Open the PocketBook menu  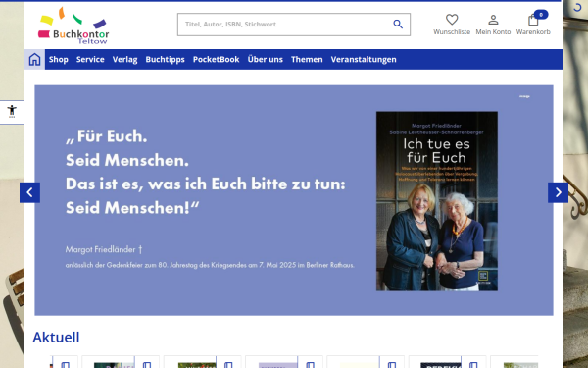(x=216, y=59)
